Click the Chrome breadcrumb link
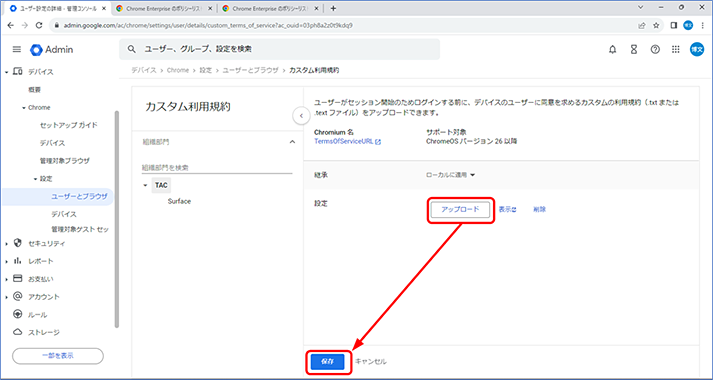Viewport: 713px width, 380px height. [178, 70]
